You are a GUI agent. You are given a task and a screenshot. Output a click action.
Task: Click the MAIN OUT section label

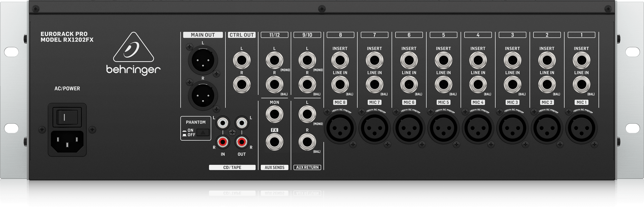click(203, 35)
